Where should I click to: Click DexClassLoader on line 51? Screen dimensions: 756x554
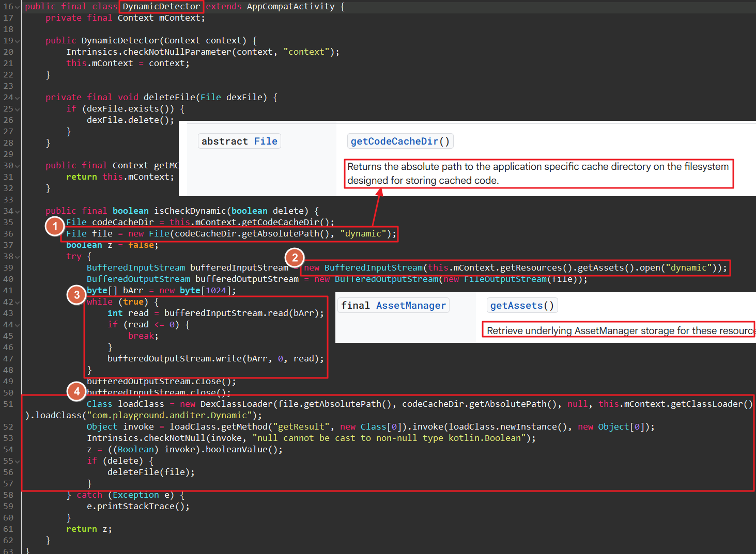tap(237, 404)
